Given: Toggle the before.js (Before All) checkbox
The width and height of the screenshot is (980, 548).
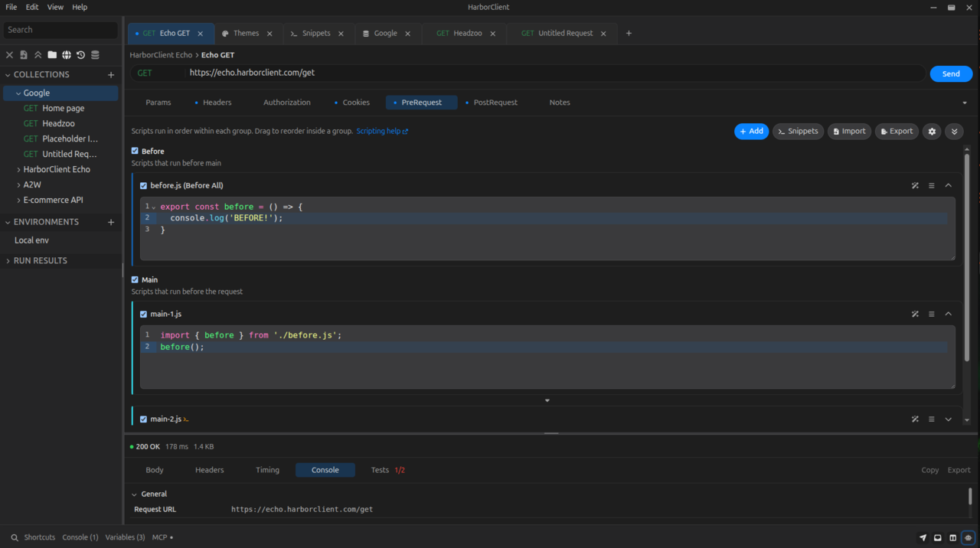Looking at the screenshot, I should coord(143,186).
